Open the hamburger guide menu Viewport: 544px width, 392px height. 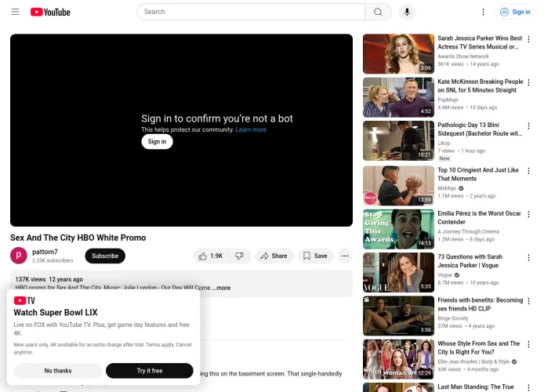tap(15, 12)
